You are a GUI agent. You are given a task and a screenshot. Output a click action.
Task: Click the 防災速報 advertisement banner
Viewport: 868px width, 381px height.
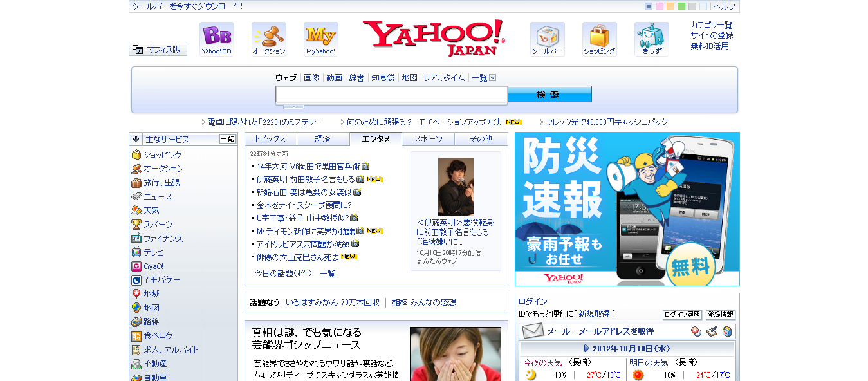[627, 209]
